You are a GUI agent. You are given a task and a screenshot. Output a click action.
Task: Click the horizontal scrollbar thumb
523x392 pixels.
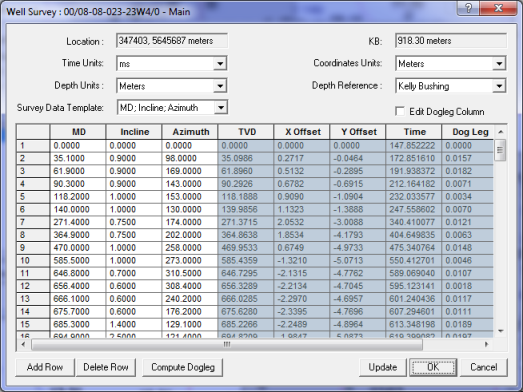click(227, 344)
